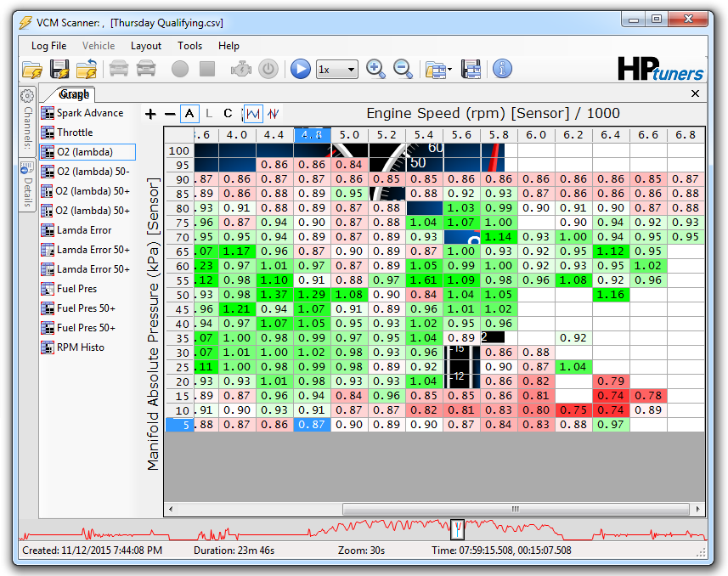728x576 pixels.
Task: Select RPM Histo in graph list
Action: tap(80, 347)
